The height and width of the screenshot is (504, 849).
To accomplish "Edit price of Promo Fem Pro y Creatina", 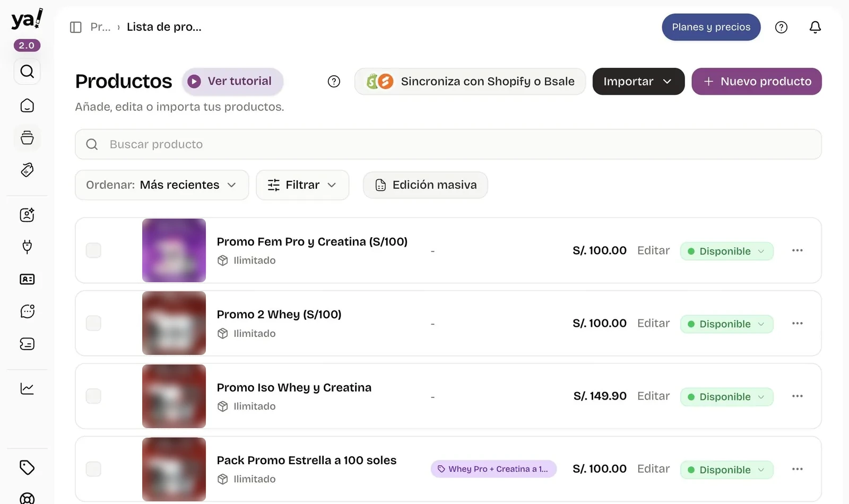I will (x=653, y=250).
